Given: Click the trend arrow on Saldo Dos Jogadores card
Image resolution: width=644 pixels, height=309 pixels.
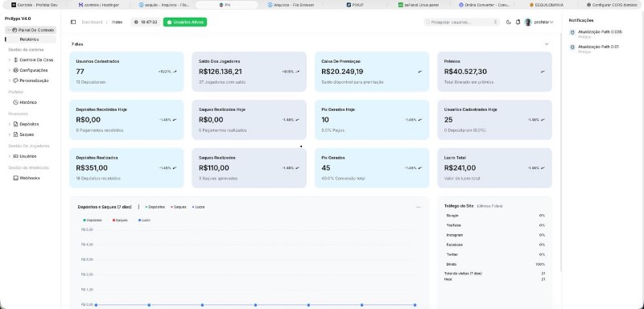Looking at the screenshot, I should [297, 72].
